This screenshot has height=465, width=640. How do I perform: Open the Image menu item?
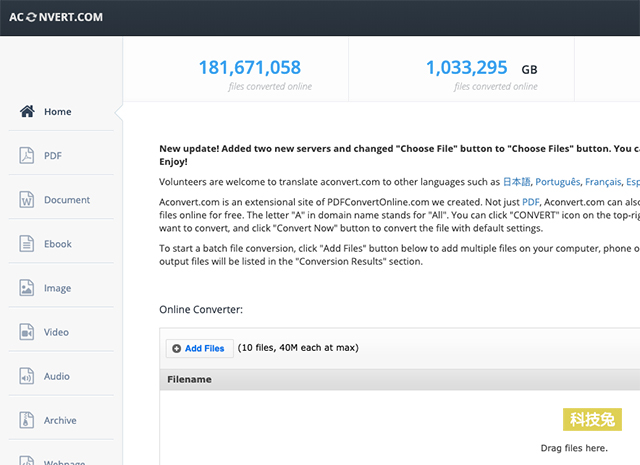[61, 288]
